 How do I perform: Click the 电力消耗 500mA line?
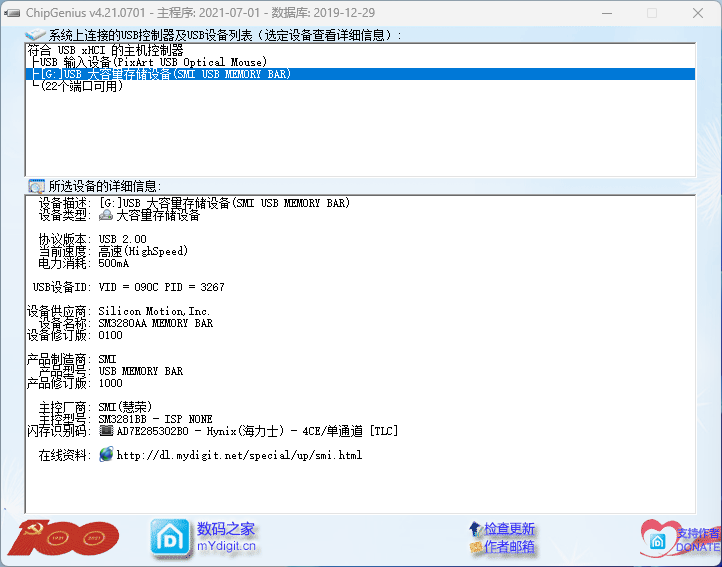point(84,263)
